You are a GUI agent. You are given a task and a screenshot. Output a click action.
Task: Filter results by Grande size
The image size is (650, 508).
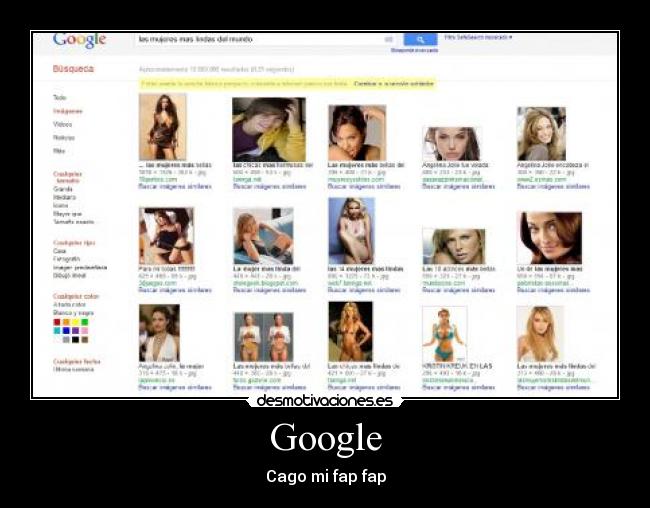click(63, 189)
